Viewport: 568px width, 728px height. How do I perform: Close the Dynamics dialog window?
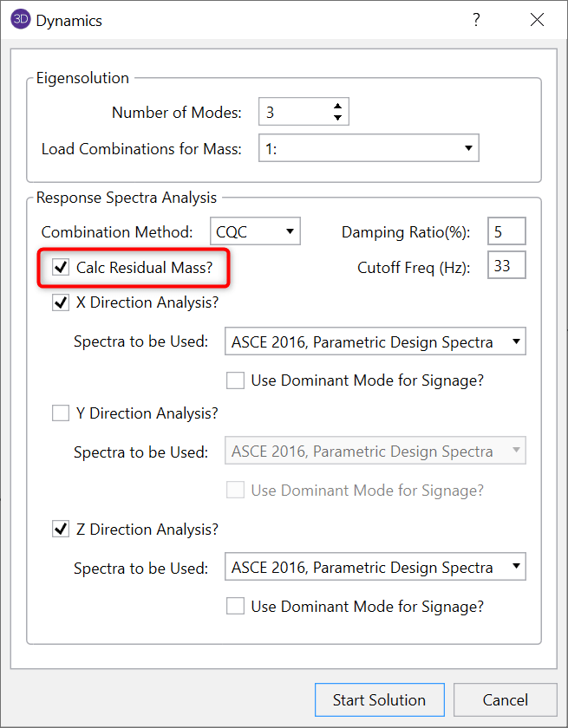537,20
